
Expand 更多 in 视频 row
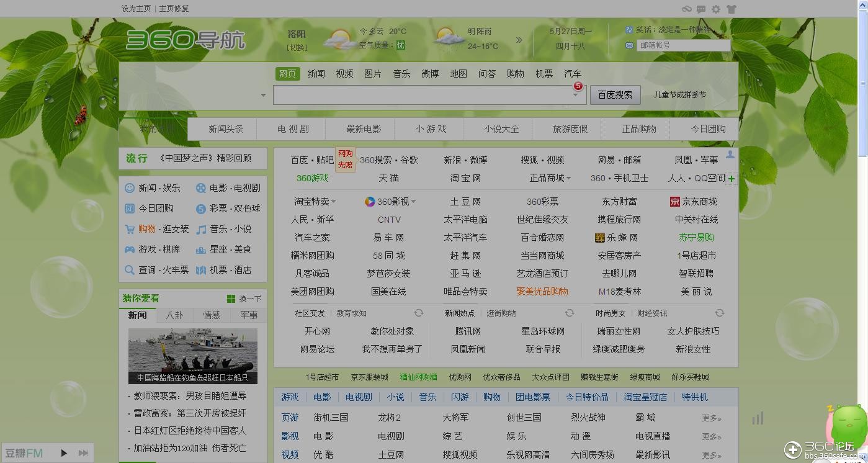coord(712,456)
